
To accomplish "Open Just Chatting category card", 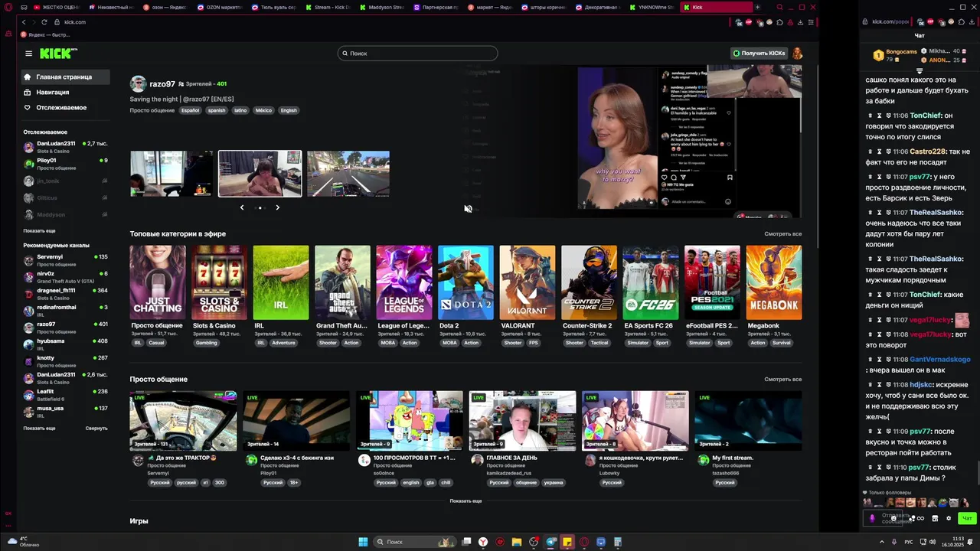I will [x=158, y=282].
